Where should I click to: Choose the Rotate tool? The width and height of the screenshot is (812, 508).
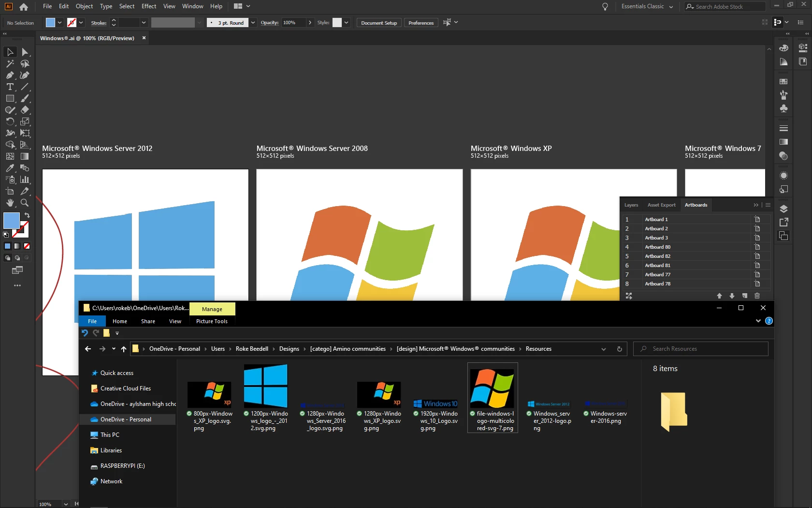pyautogui.click(x=10, y=121)
